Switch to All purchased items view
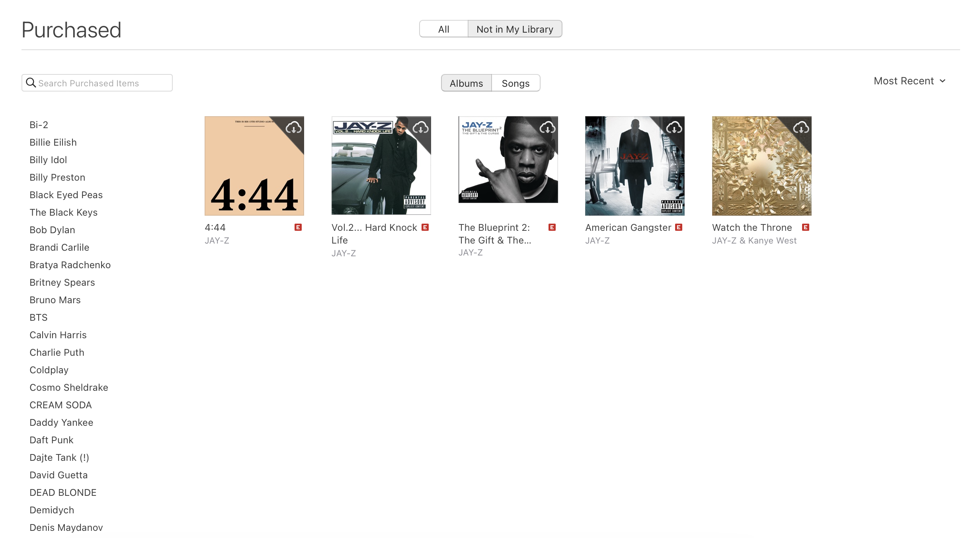The width and height of the screenshot is (980, 538). point(443,29)
